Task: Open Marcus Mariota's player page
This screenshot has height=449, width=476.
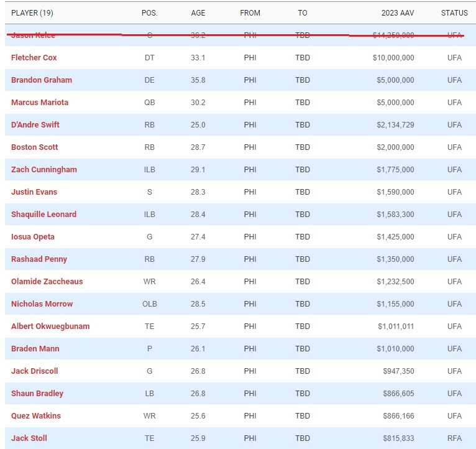Action: (40, 103)
